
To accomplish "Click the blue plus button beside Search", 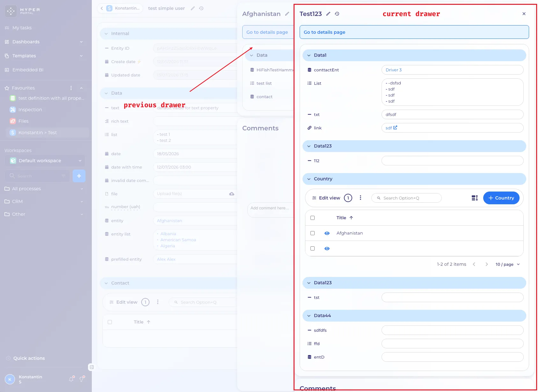I will pyautogui.click(x=79, y=176).
